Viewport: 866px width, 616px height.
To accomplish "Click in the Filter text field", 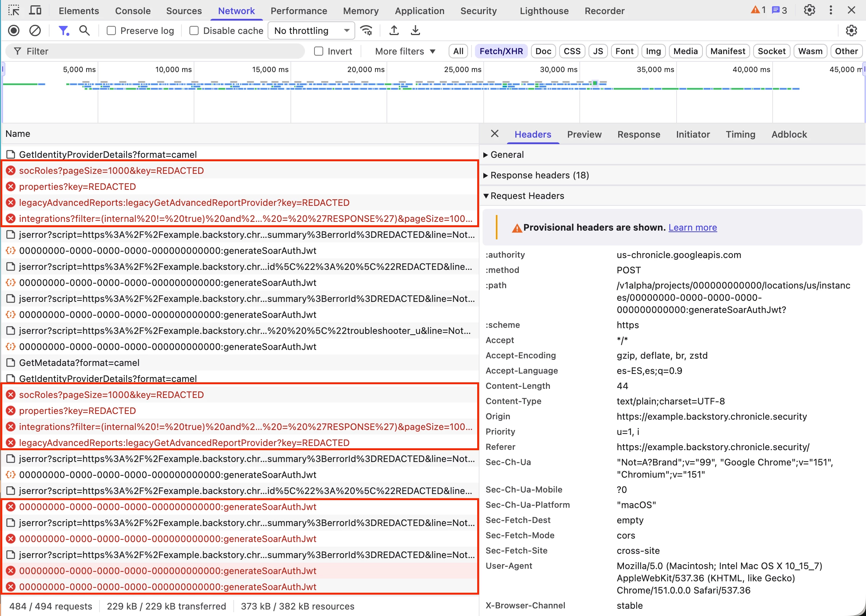I will [x=155, y=51].
